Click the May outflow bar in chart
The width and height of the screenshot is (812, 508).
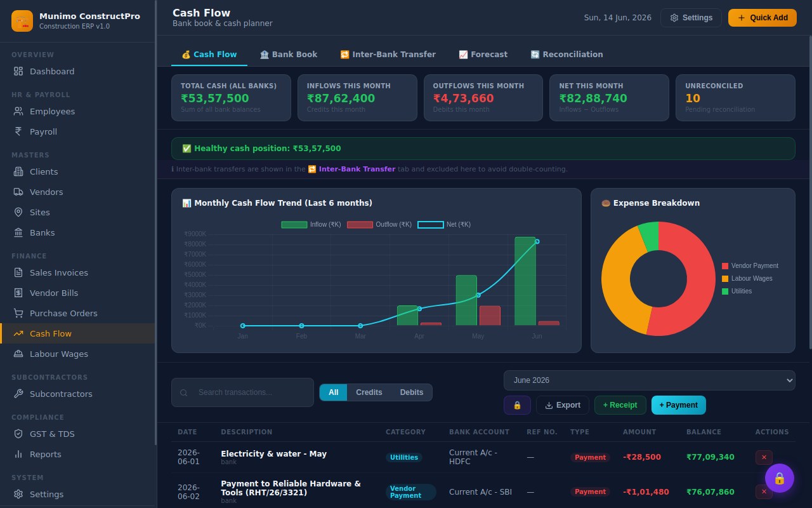point(490,316)
